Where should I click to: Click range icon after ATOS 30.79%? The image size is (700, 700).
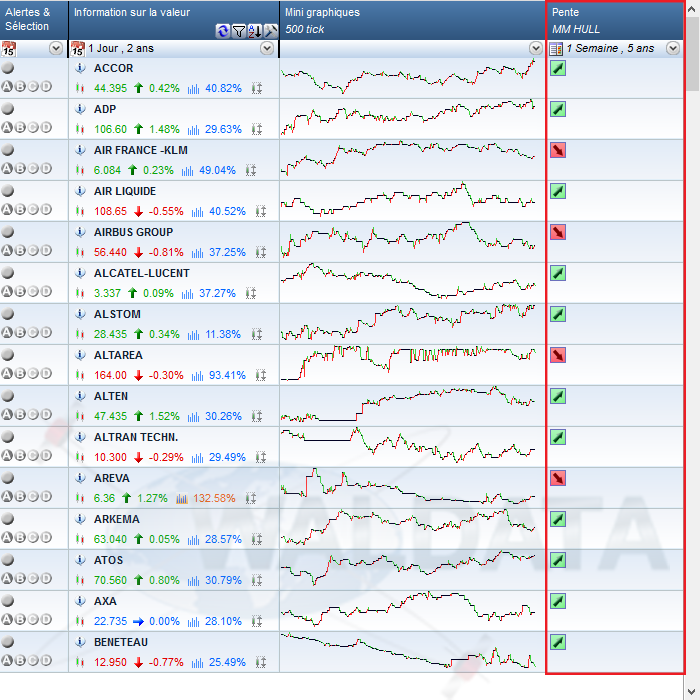257,580
